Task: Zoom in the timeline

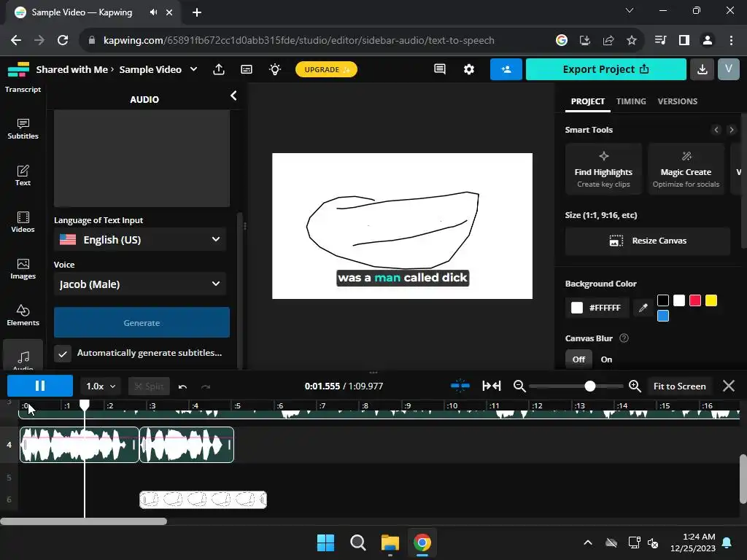Action: (x=635, y=386)
